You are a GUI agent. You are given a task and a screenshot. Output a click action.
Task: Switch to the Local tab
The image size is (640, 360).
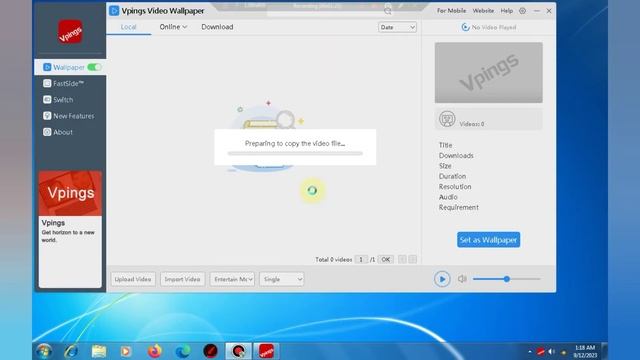coord(128,27)
